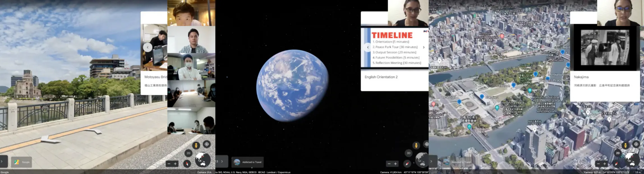
Task: Go back using the TIMELINE card's left chevron
Action: point(368,47)
